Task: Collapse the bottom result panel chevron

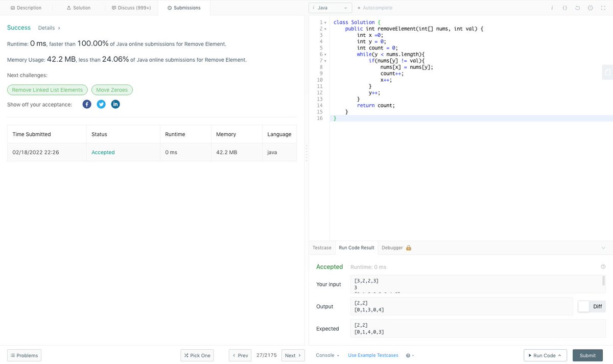Action: click(603, 248)
